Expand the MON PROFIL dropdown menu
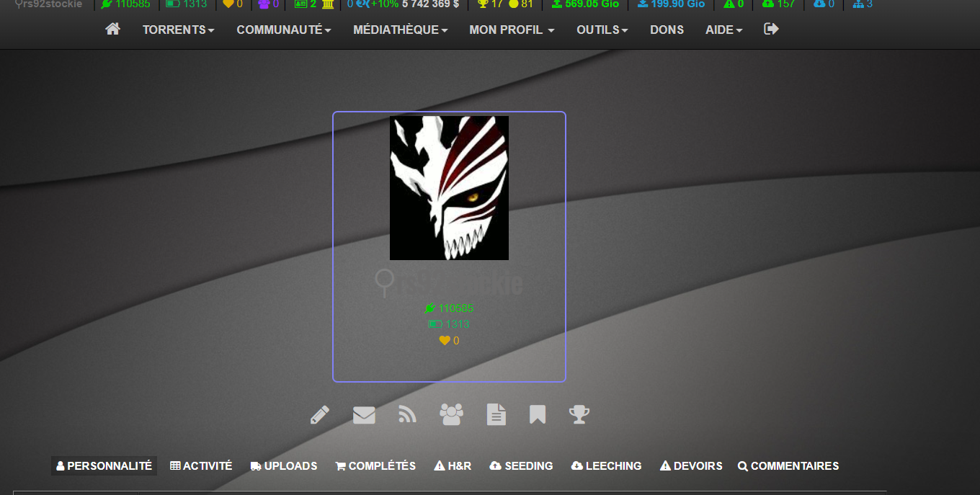The height and width of the screenshot is (495, 980). [512, 30]
